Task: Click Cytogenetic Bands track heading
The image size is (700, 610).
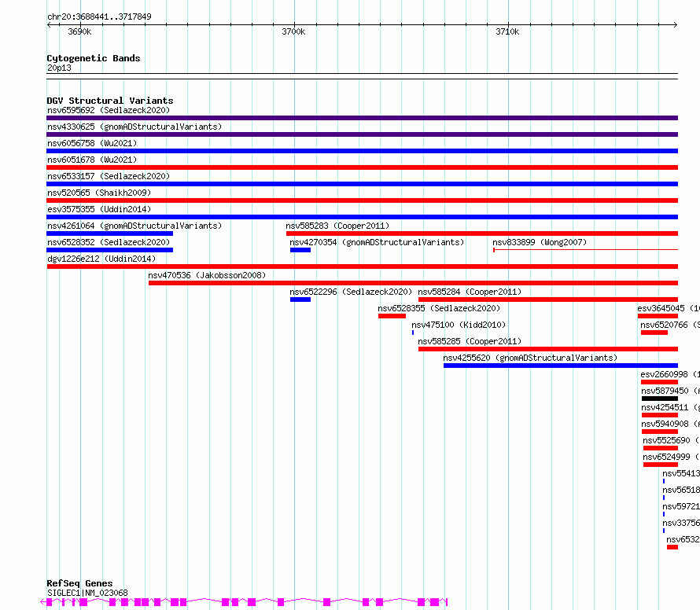Action: [x=94, y=58]
